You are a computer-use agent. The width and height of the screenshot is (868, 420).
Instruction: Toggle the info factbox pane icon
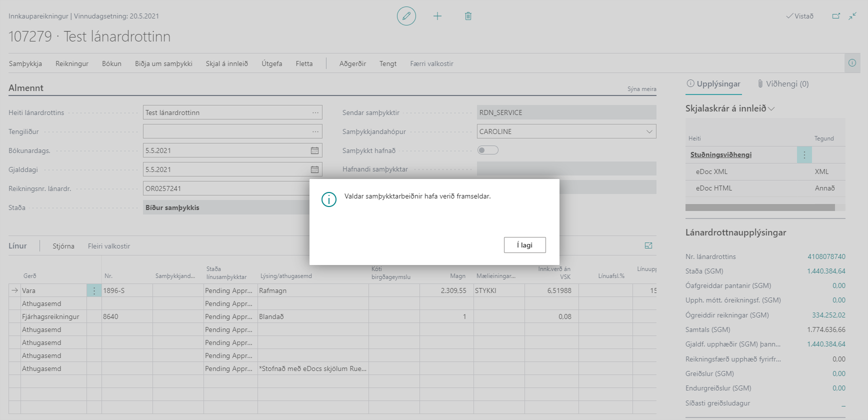point(852,63)
